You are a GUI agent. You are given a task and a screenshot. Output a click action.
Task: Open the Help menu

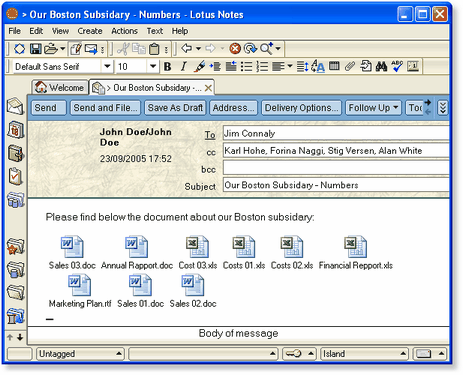click(x=180, y=31)
